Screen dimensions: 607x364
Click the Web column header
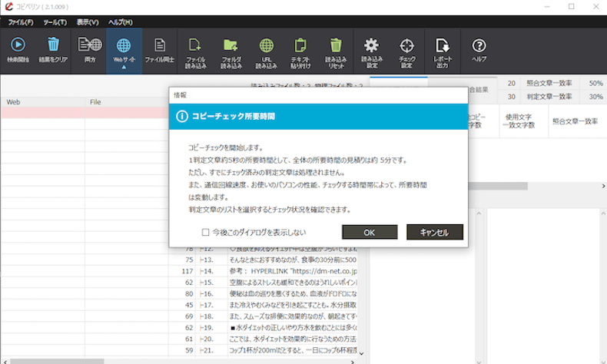pyautogui.click(x=42, y=101)
